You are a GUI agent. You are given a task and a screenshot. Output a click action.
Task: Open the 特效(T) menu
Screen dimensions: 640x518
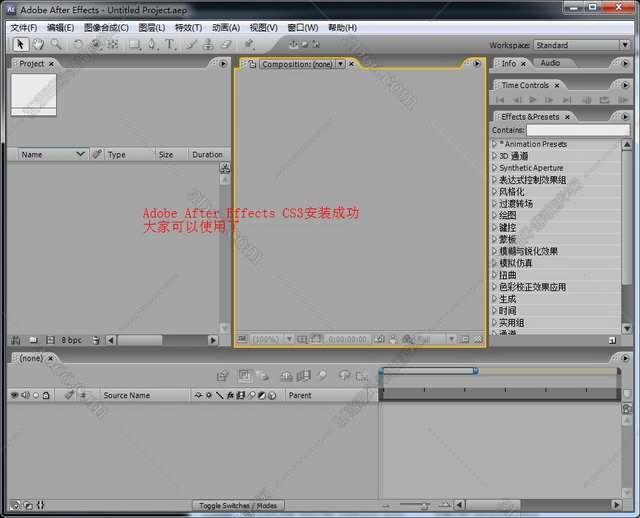click(188, 28)
